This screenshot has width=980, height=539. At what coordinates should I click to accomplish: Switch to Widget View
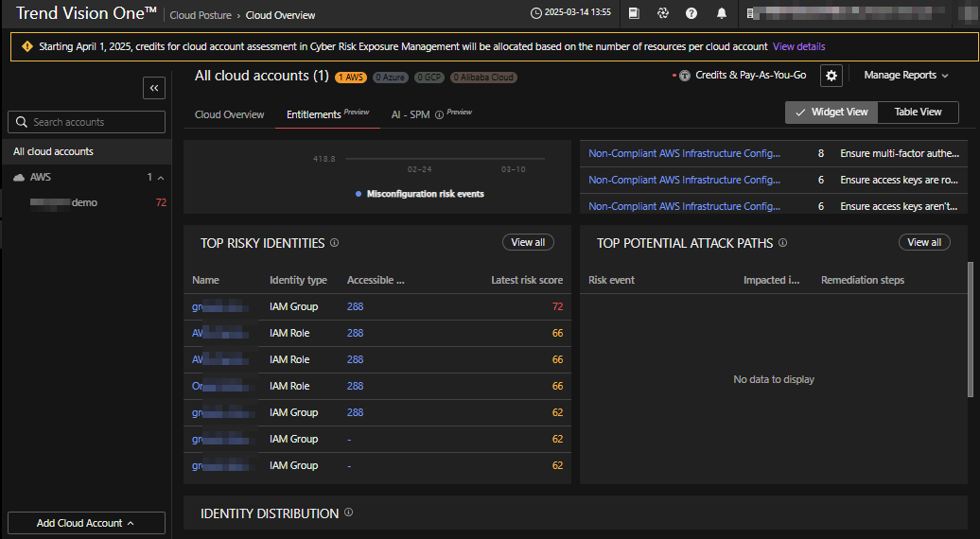click(831, 112)
